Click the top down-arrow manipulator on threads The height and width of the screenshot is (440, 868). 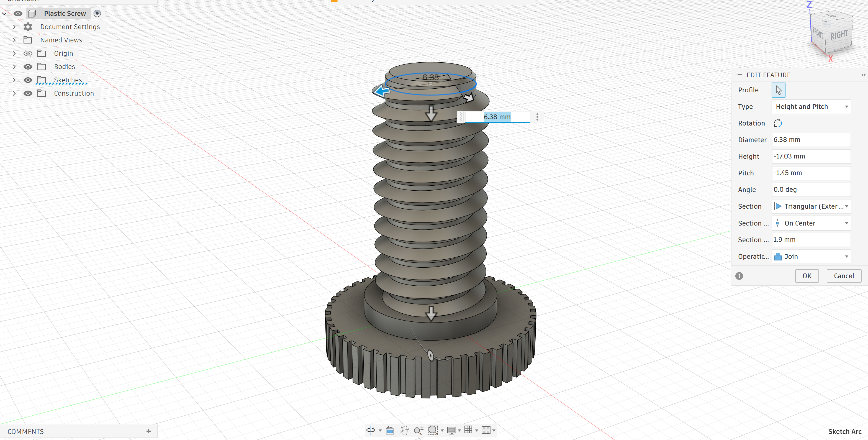(431, 114)
